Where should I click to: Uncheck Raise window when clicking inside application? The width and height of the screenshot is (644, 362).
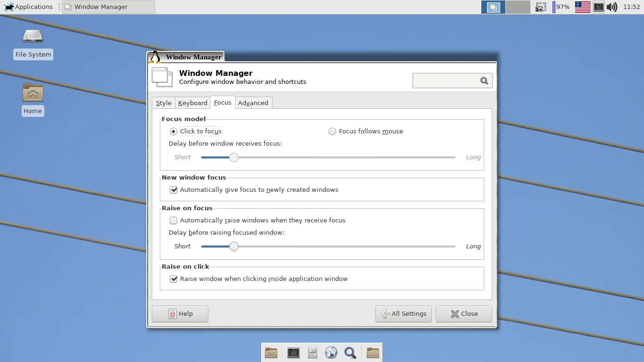click(173, 279)
